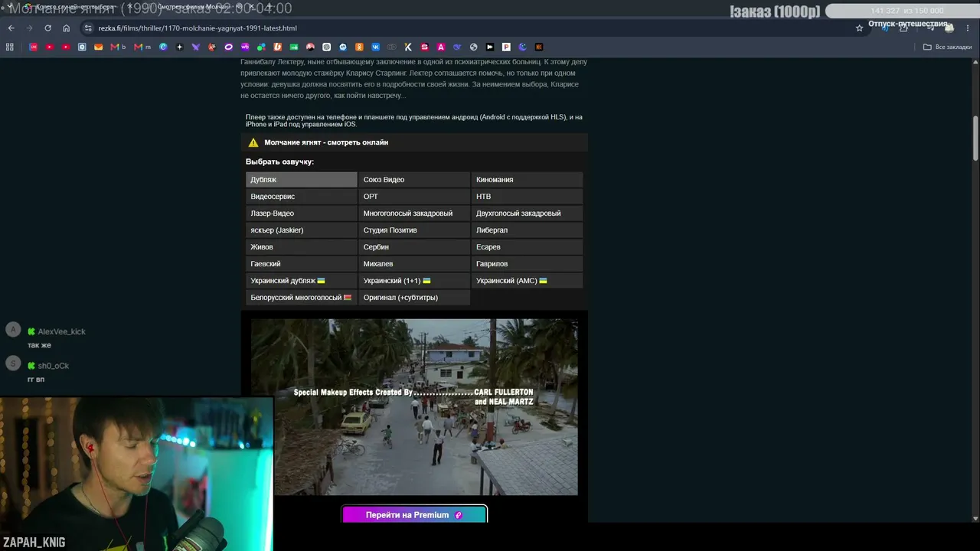Screen dimensions: 980x551
Task: Click the sh0_oCk chat username
Action: pyautogui.click(x=54, y=366)
